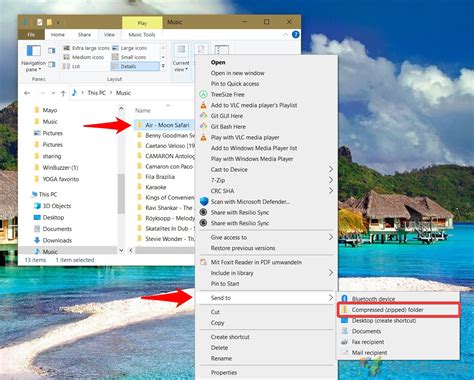Send to Bluetooth device

point(373,299)
